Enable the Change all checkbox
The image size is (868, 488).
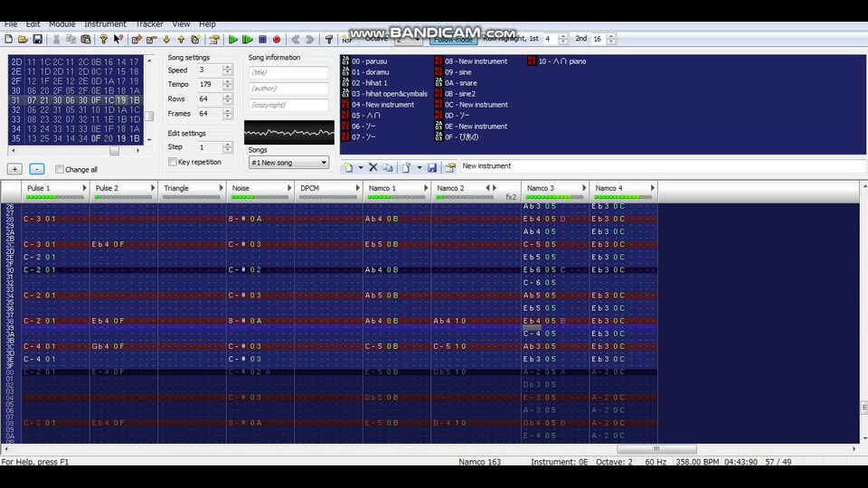60,169
